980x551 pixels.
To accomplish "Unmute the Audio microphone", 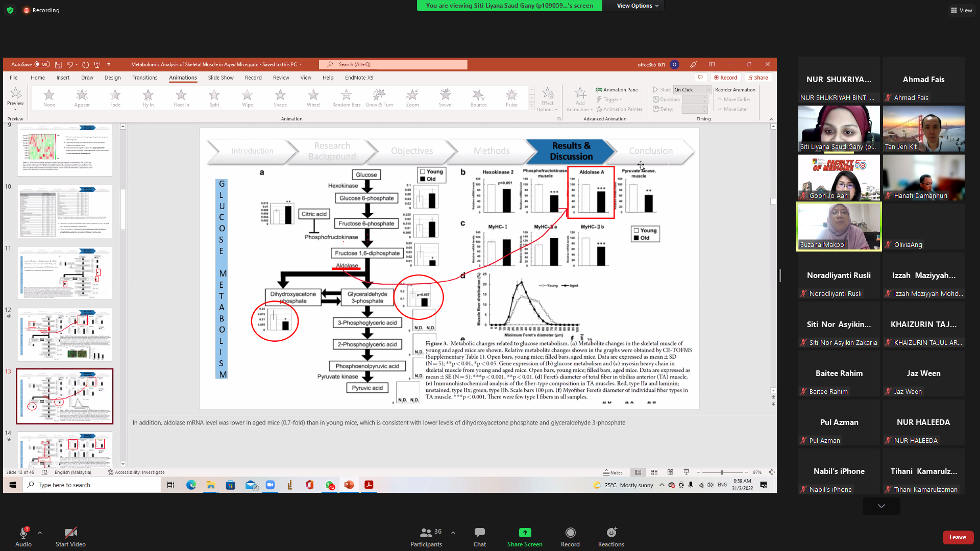I will coord(23,533).
